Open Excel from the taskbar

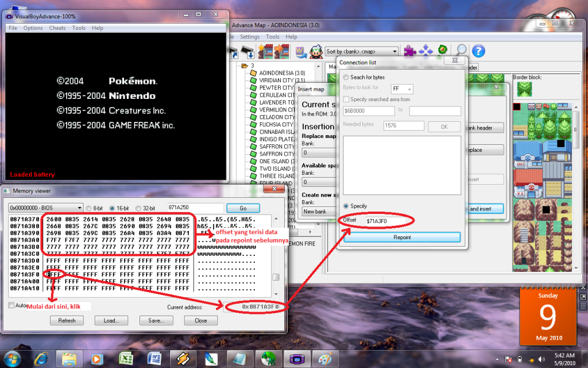coord(126,359)
